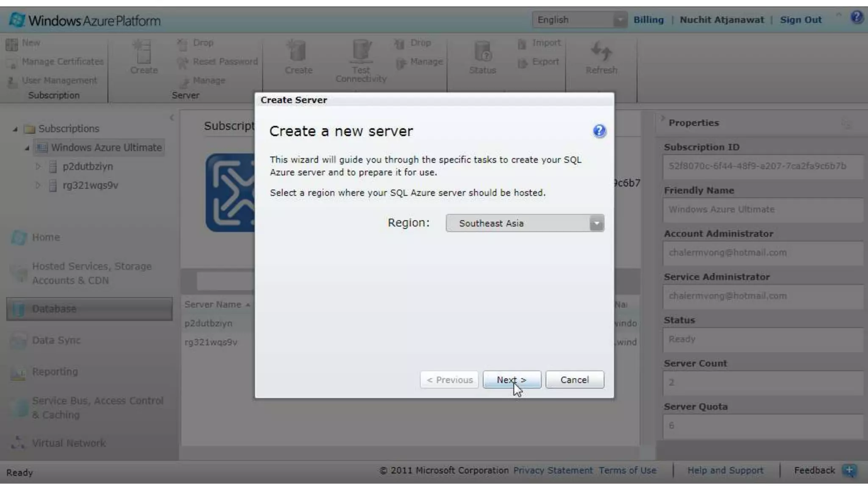The image size is (868, 490).
Task: Click the Export database icon
Action: (523, 62)
